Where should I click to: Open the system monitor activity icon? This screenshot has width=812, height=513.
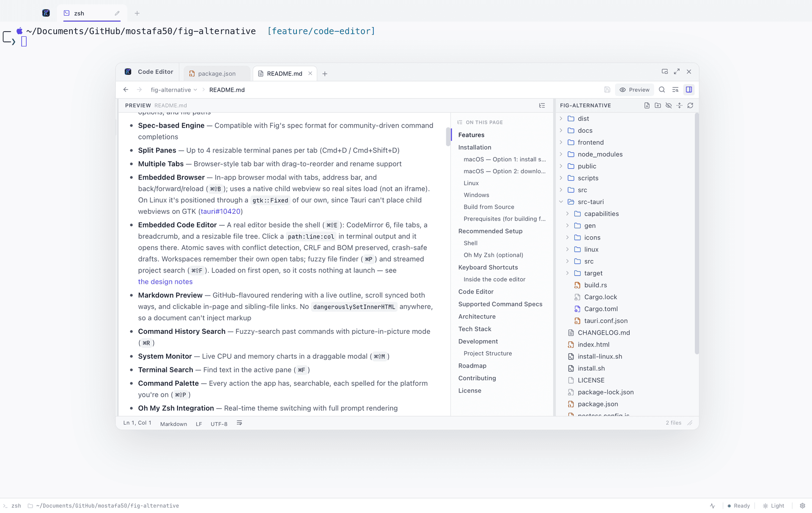tap(713, 506)
